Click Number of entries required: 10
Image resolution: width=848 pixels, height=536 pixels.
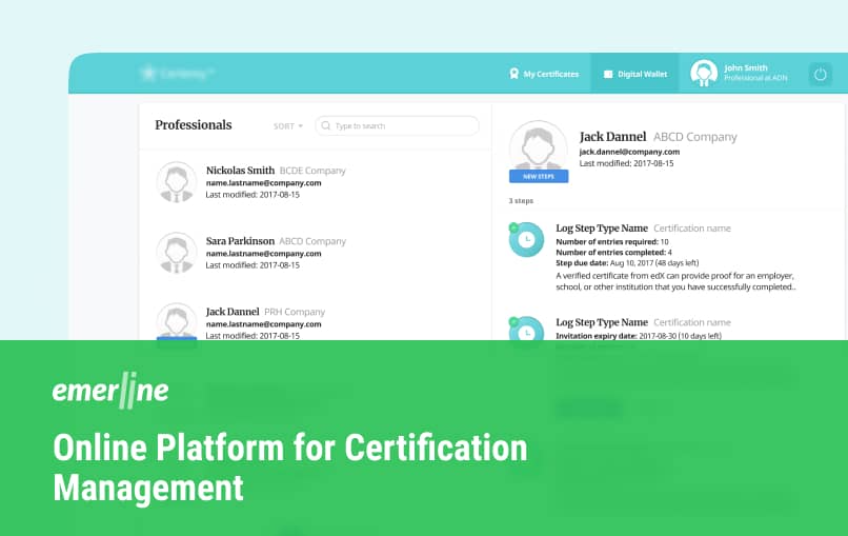click(x=612, y=242)
